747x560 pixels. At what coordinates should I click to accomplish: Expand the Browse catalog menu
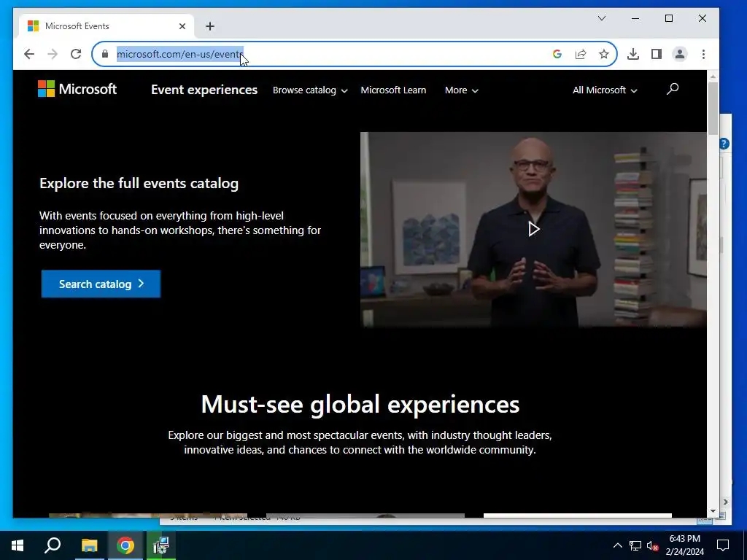point(310,90)
